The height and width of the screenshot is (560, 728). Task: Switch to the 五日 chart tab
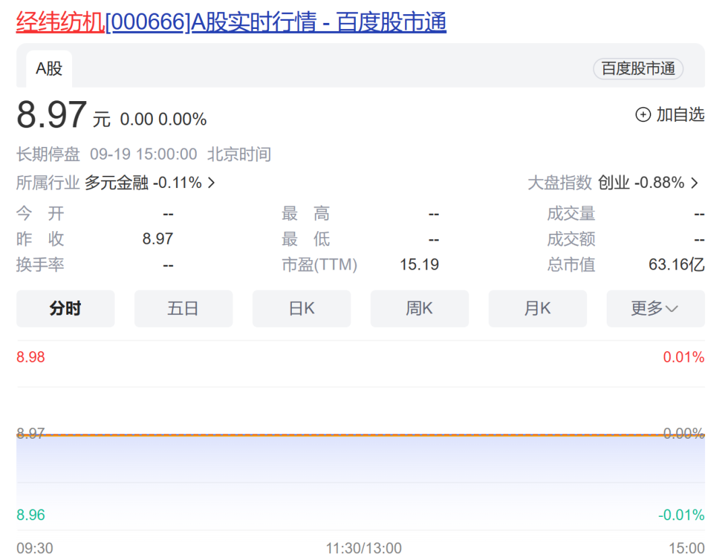tap(183, 309)
